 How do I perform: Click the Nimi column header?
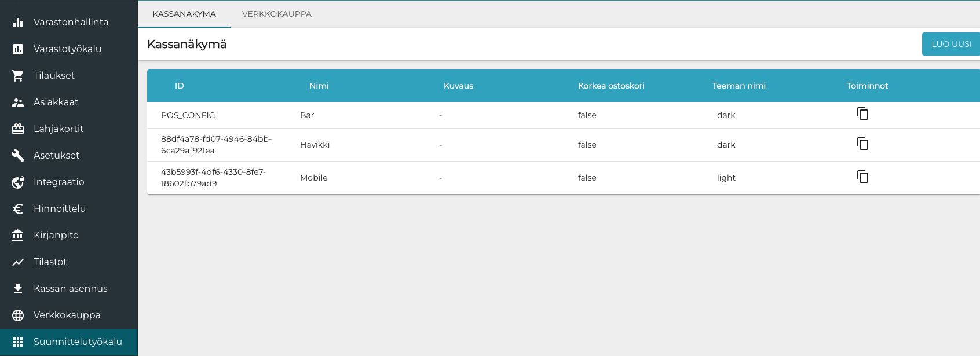[x=319, y=86]
